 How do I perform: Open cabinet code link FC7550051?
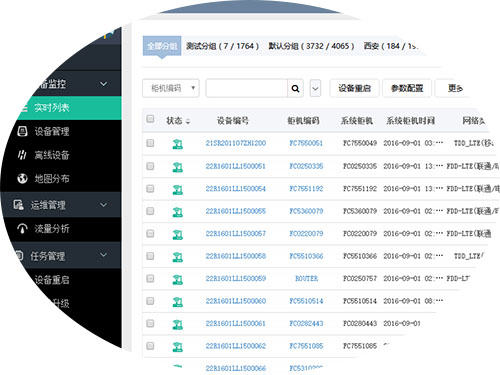(x=306, y=143)
